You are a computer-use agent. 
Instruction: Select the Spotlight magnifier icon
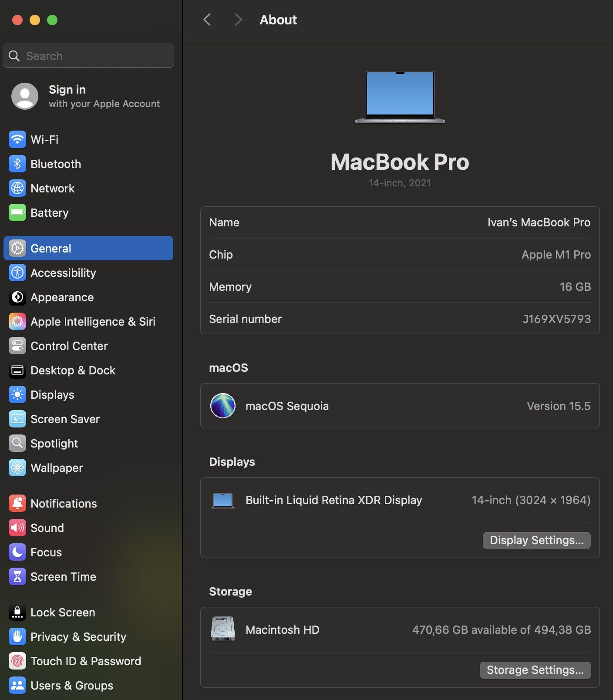pos(17,443)
